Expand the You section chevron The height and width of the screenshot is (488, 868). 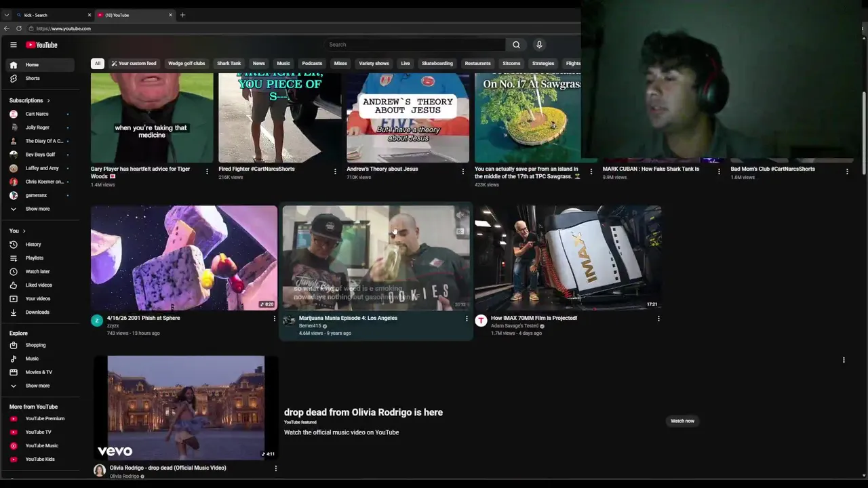24,230
